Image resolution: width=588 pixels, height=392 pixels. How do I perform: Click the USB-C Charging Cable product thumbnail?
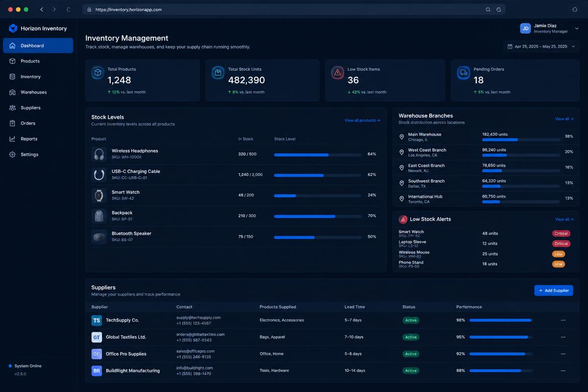point(99,174)
